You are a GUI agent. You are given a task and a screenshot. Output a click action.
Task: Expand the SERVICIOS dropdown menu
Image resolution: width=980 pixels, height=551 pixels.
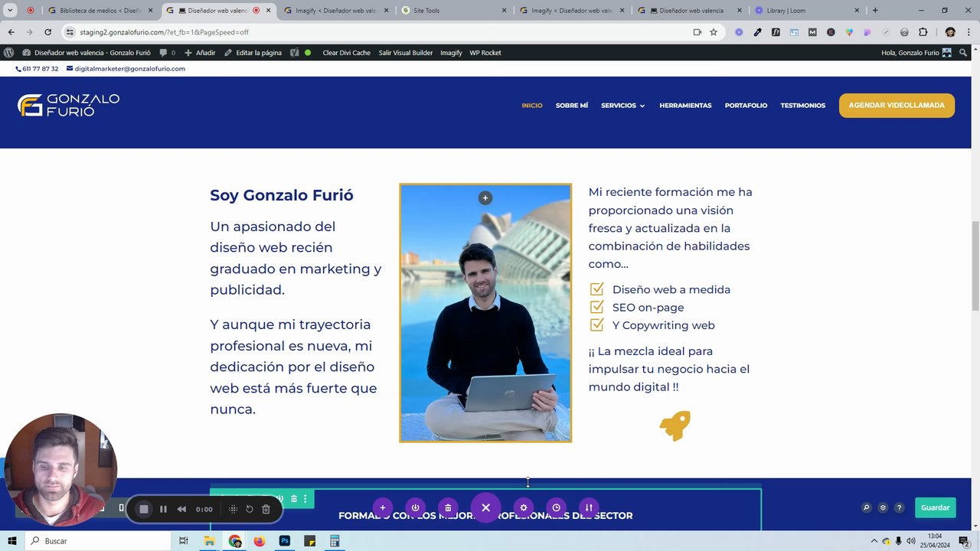(x=623, y=106)
